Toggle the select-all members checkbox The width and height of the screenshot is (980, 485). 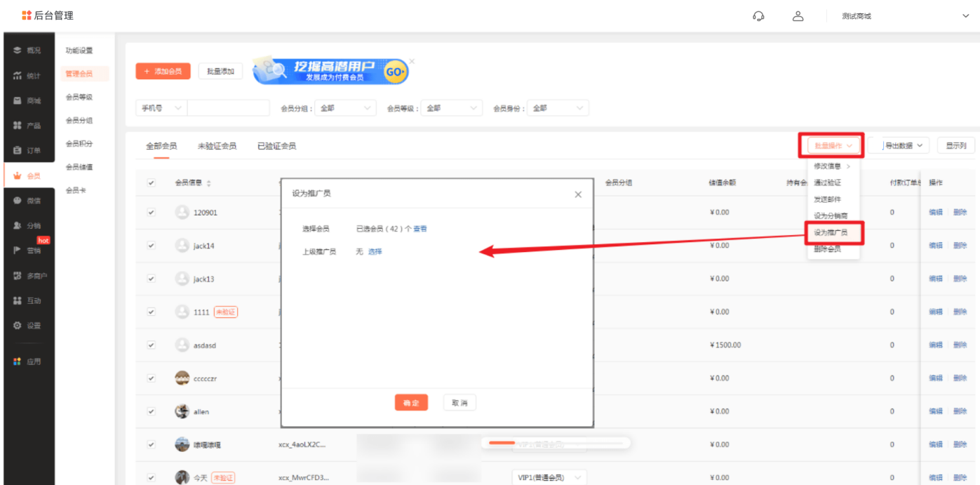point(152,183)
